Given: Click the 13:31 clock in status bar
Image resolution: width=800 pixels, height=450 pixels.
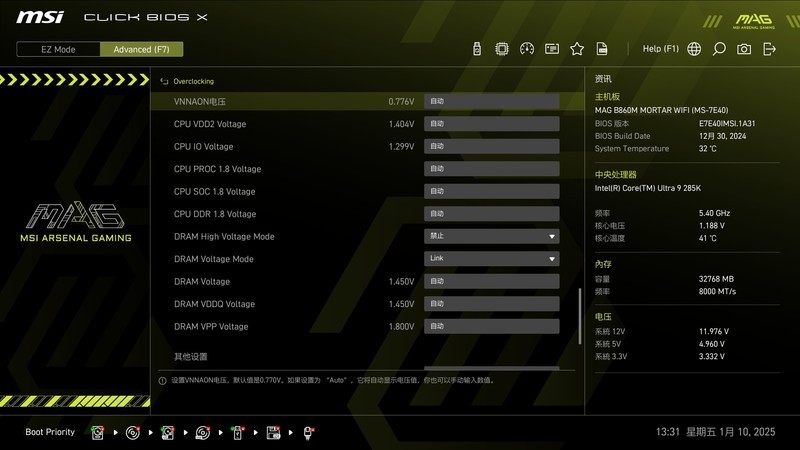Looking at the screenshot, I should click(668, 432).
